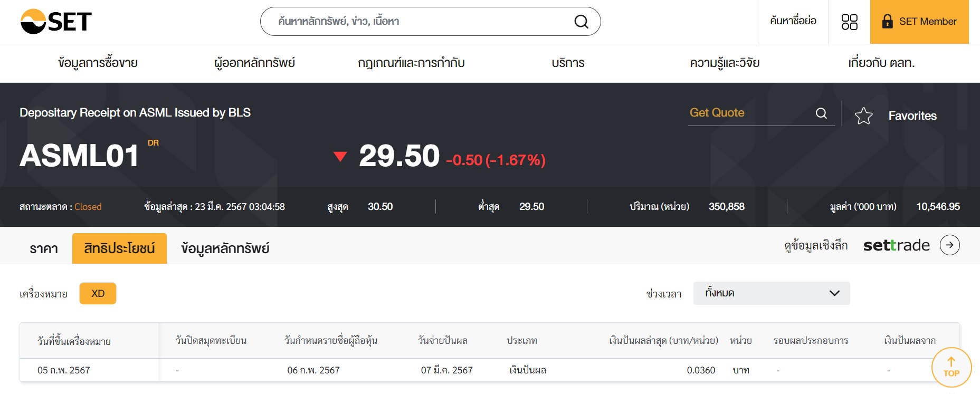This screenshot has height=394, width=980.
Task: Click the 06 ก.พ. 2567 date cell
Action: click(313, 370)
